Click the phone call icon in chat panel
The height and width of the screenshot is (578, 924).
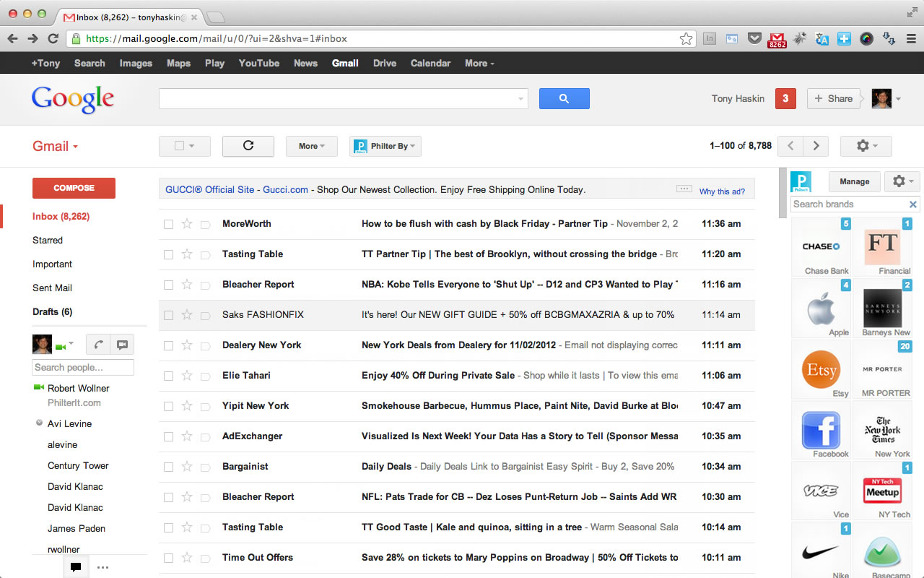tap(98, 344)
